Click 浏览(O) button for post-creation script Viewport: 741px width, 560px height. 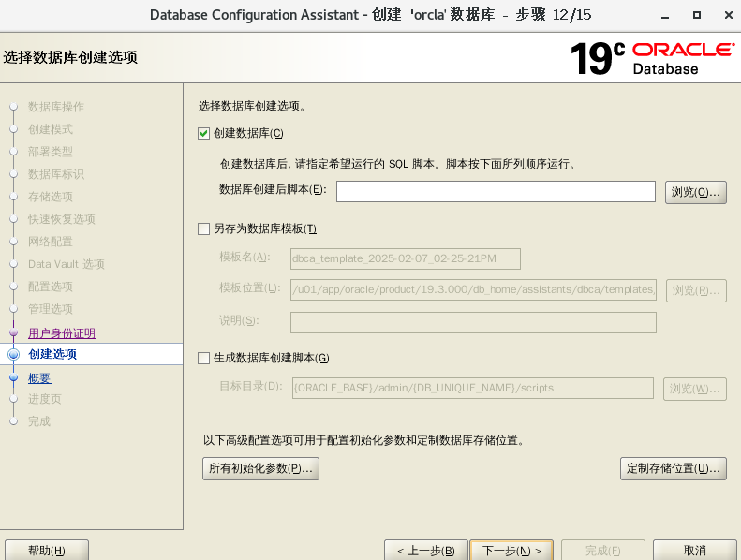[x=696, y=192]
